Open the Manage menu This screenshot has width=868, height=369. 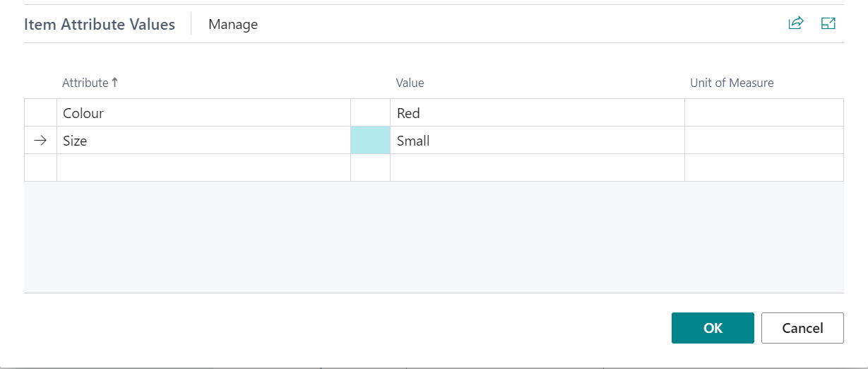(x=233, y=25)
